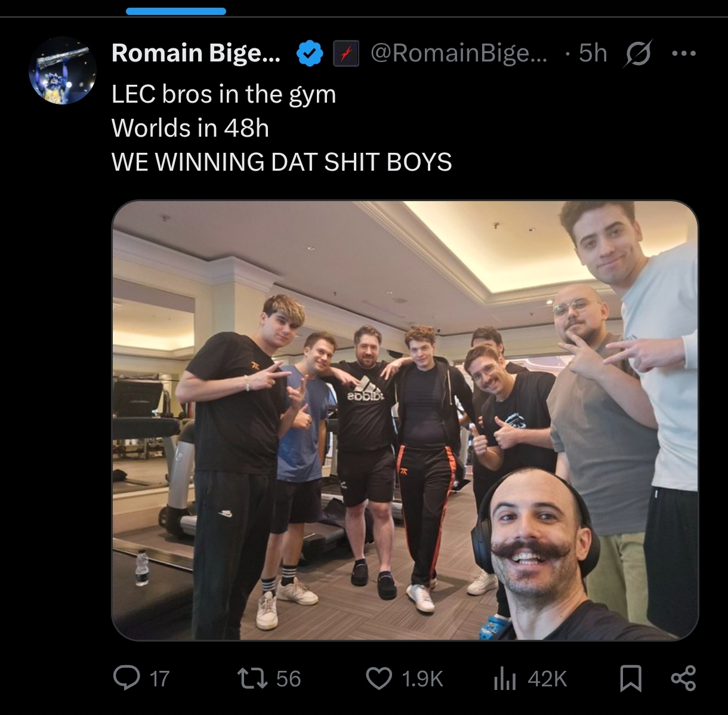This screenshot has height=715, width=728.
Task: Toggle the bookmark icon on this post
Action: coord(631,679)
